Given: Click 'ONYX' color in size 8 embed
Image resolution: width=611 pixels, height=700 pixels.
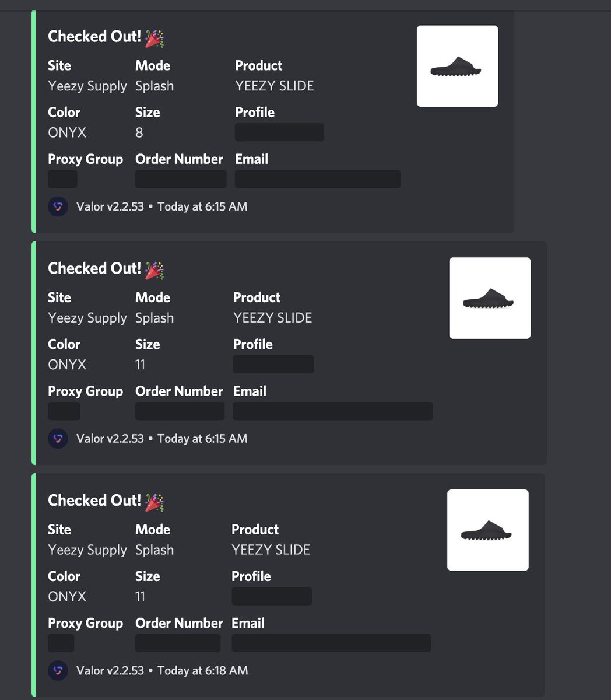Looking at the screenshot, I should (x=67, y=132).
